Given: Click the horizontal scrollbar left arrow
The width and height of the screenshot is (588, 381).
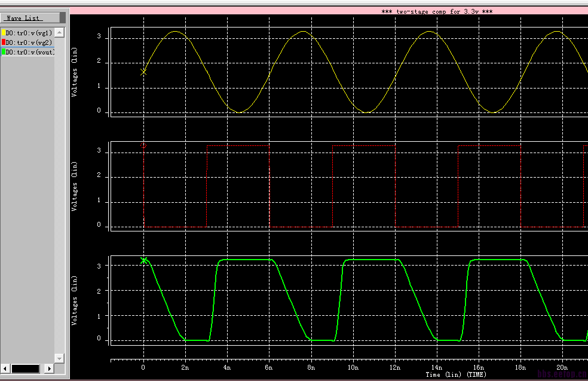Looking at the screenshot, I should point(5,368).
